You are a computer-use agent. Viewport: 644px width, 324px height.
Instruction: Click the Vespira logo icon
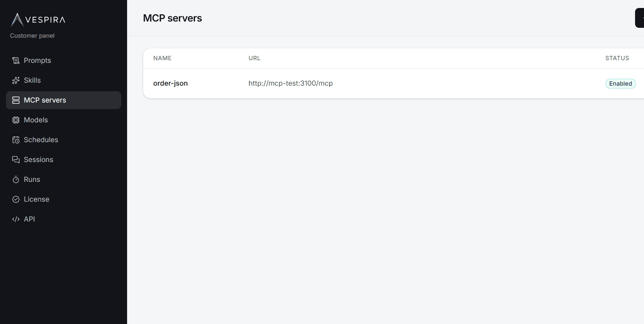tap(17, 19)
